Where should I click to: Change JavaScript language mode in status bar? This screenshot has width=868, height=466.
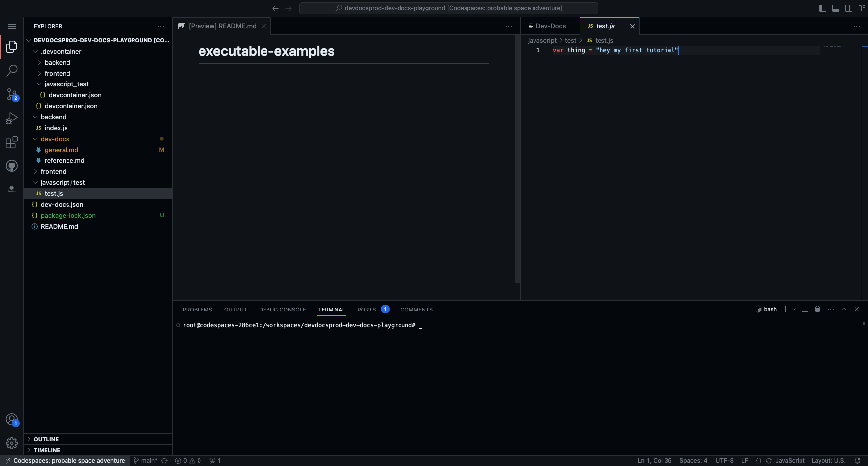point(790,461)
